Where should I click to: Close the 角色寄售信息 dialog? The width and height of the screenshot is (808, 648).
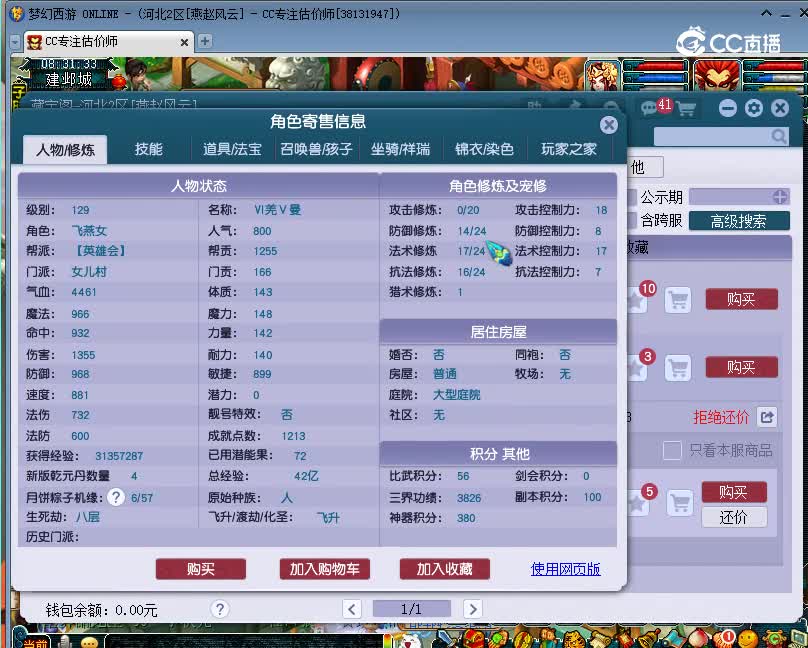coord(609,125)
